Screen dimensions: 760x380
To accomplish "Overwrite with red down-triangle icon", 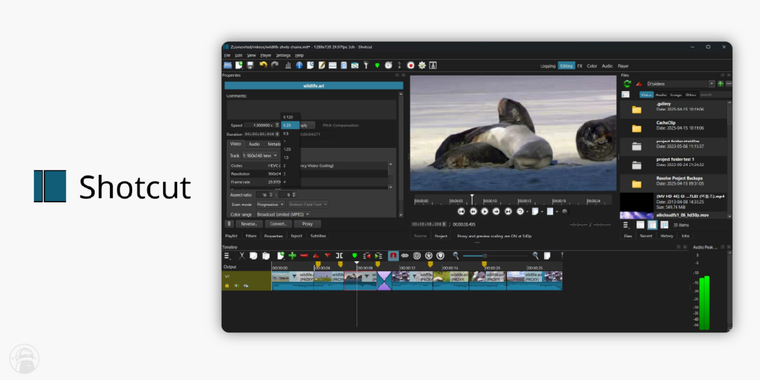I will (327, 255).
